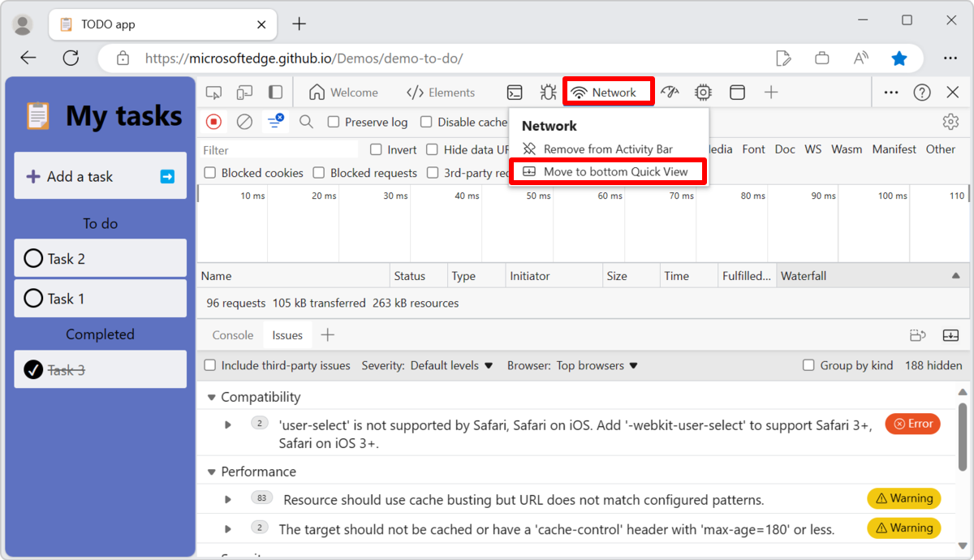Click the Error badge on the user-select issue
974x560 pixels.
pyautogui.click(x=912, y=424)
